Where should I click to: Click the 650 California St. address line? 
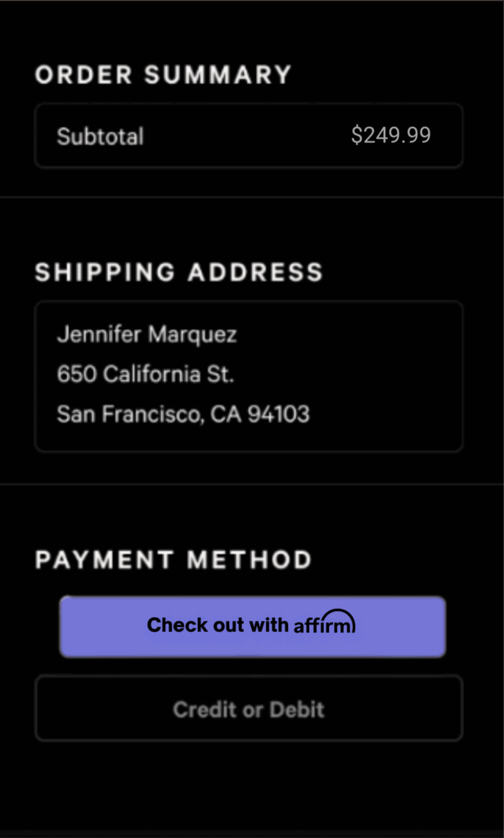pyautogui.click(x=145, y=374)
